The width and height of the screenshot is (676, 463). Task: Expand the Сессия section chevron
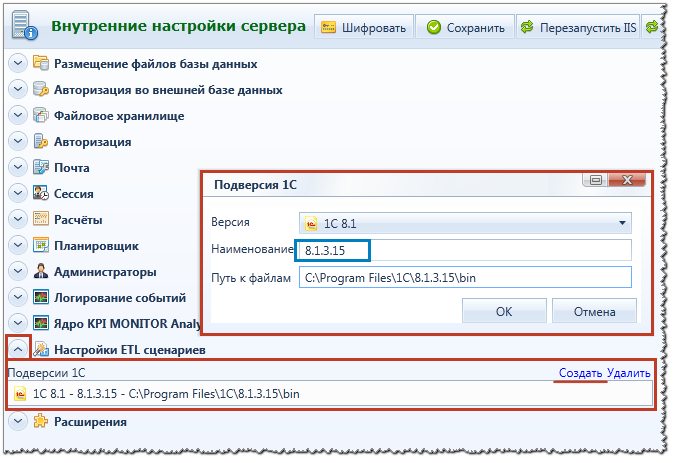click(18, 193)
